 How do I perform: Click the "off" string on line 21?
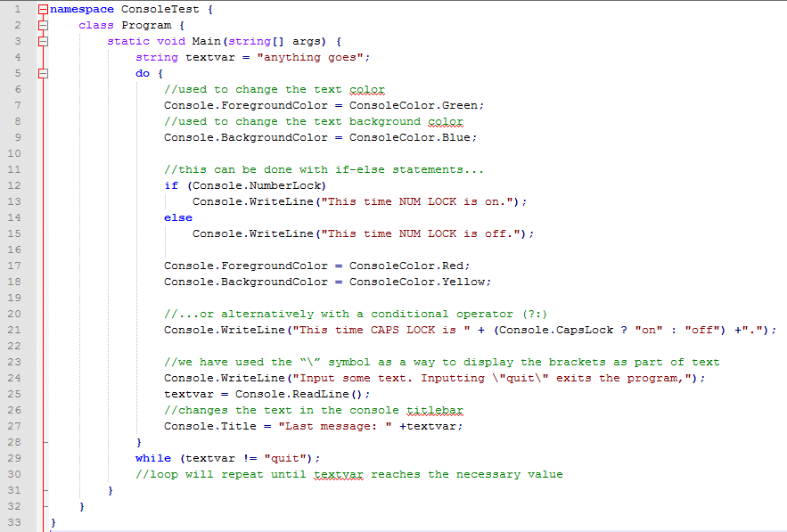(701, 331)
